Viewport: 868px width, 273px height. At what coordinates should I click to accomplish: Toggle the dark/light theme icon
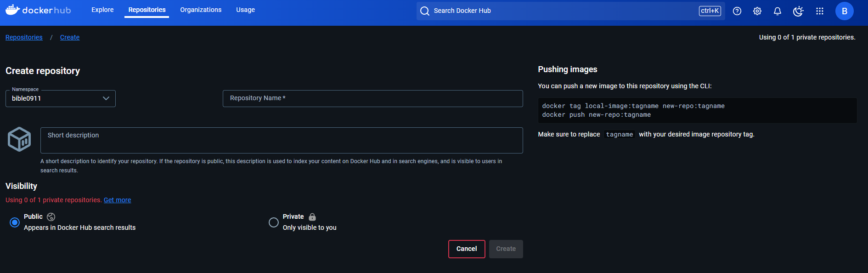(799, 11)
